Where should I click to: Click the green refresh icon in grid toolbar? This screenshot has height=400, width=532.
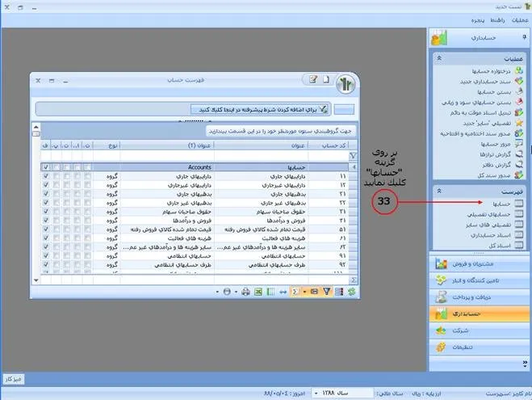(x=351, y=292)
